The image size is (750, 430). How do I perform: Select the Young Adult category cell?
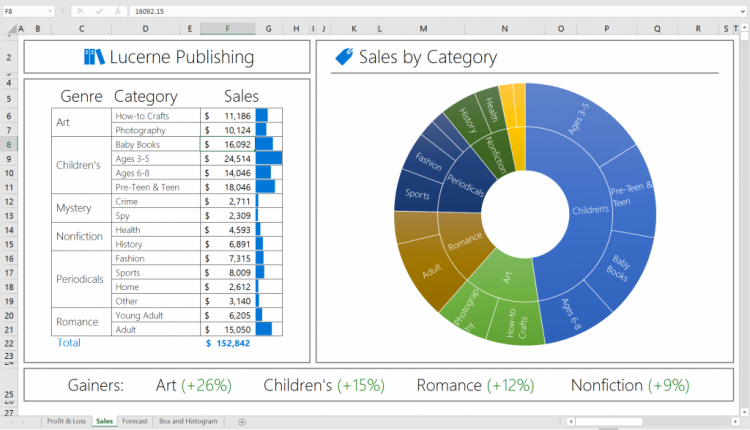click(x=156, y=316)
